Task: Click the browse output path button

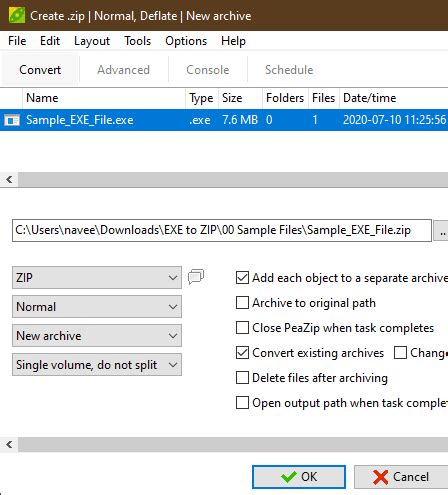Action: (441, 230)
